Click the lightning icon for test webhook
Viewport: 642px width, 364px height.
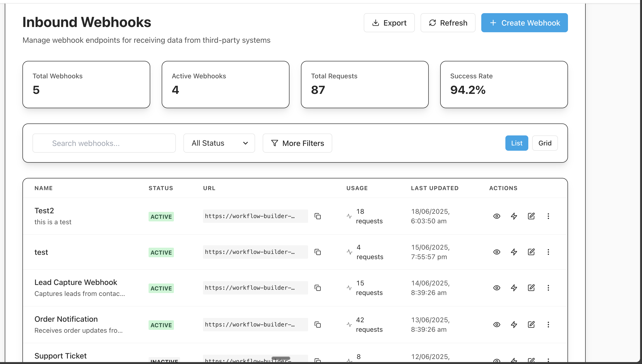pos(514,252)
